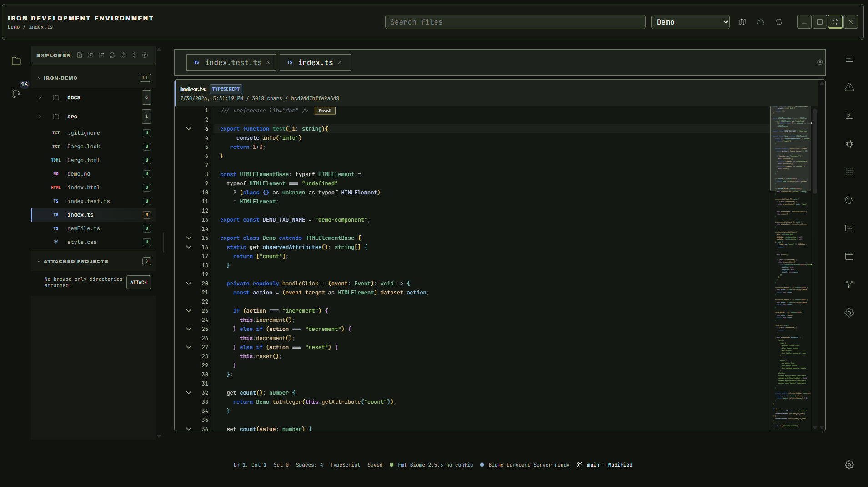Open .gitignore in the Explorer
The height and width of the screenshot is (487, 868).
(x=93, y=133)
